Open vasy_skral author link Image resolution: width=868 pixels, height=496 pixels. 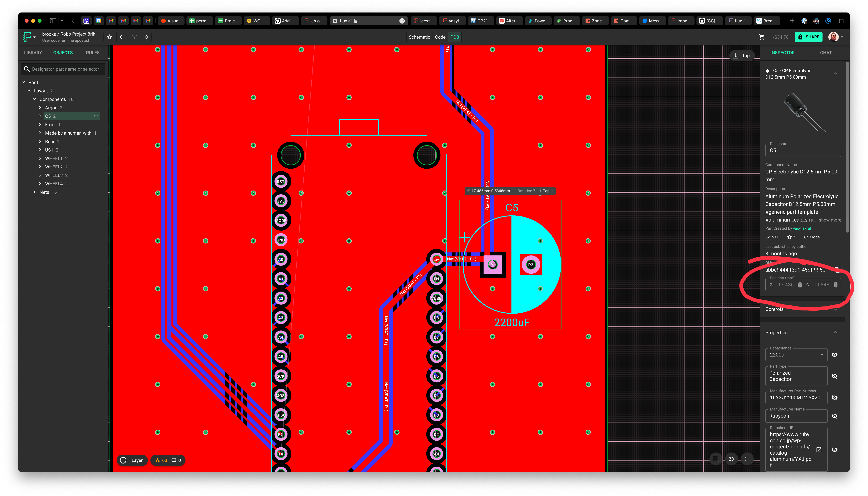coord(802,229)
